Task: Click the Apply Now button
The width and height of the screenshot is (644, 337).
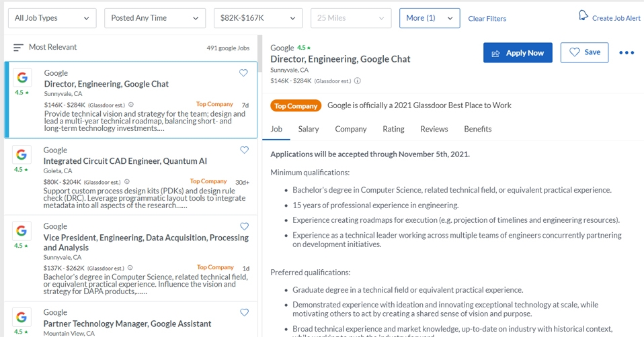Action: tap(518, 53)
